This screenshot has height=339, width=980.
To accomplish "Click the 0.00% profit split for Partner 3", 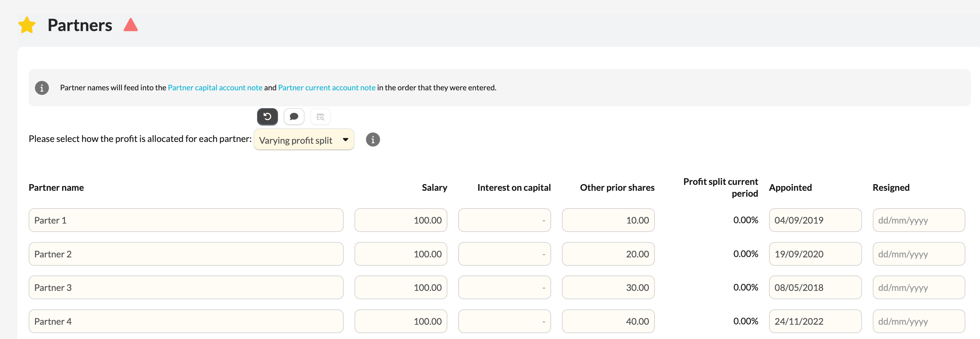I will (746, 287).
